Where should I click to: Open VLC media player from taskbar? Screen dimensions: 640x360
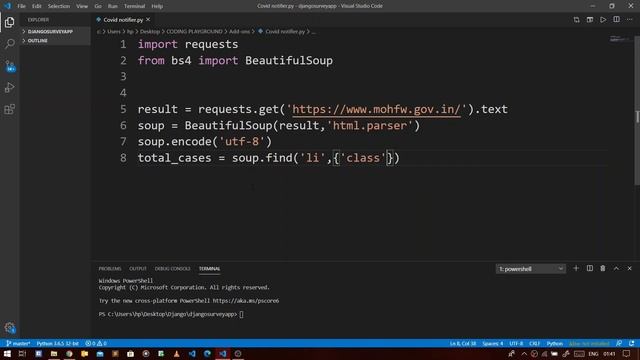pos(176,354)
